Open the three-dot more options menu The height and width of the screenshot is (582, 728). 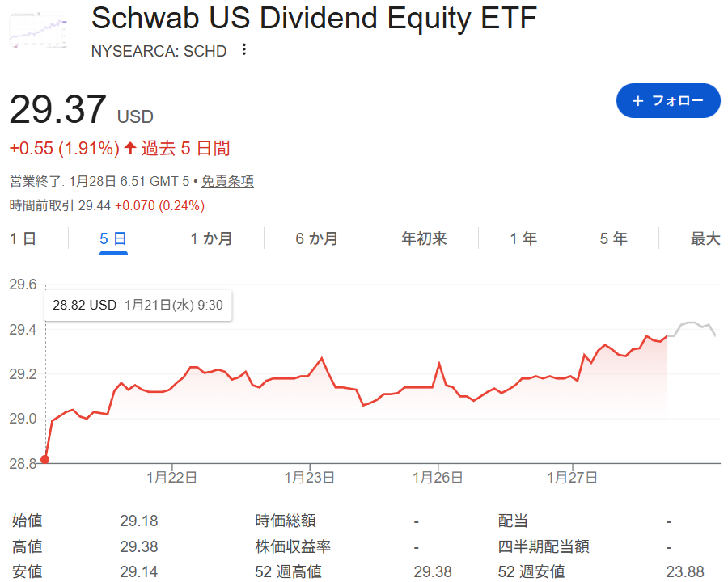coord(244,50)
